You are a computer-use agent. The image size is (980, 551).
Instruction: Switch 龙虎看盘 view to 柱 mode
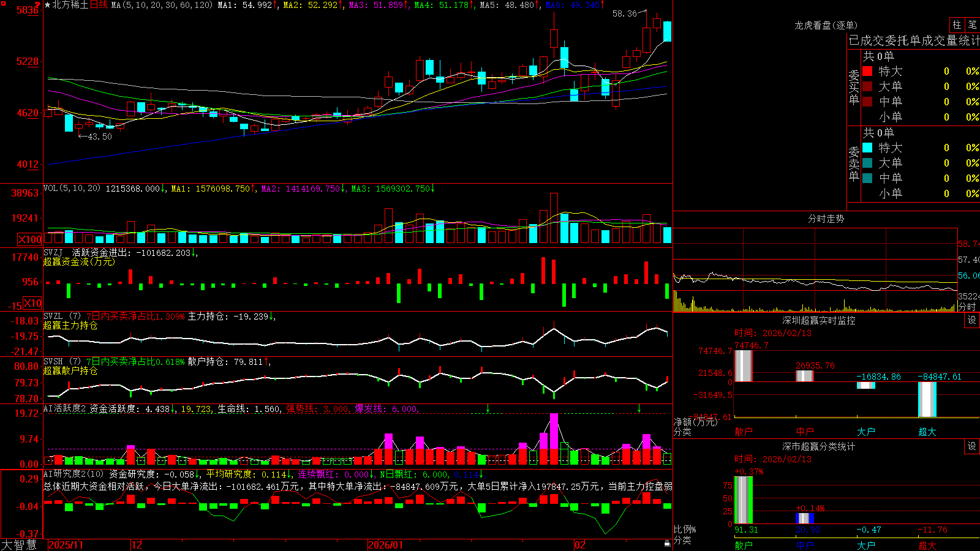(x=957, y=24)
